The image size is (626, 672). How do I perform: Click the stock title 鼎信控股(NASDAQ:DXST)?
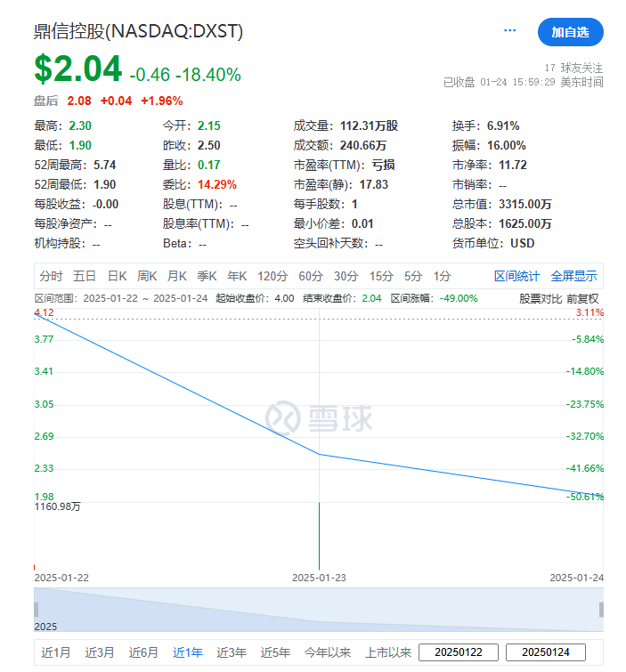tap(138, 31)
